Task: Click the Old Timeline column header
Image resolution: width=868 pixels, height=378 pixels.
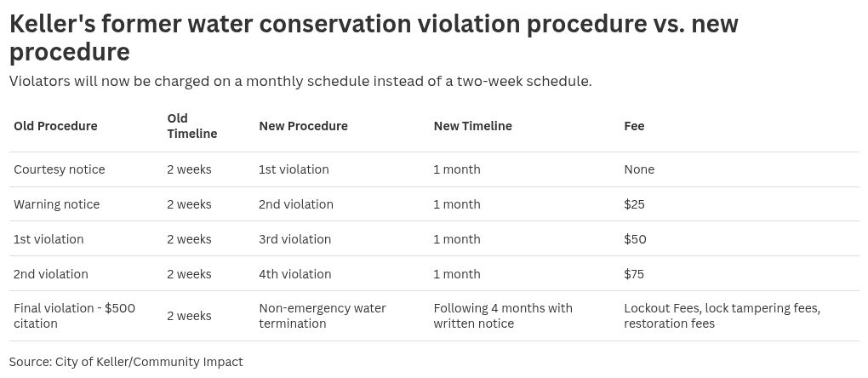Action: [191, 126]
